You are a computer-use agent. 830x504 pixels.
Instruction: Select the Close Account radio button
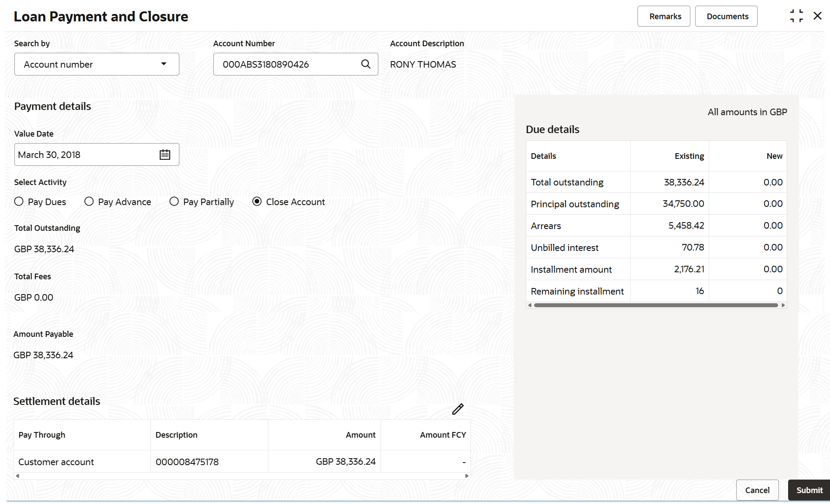pyautogui.click(x=257, y=202)
